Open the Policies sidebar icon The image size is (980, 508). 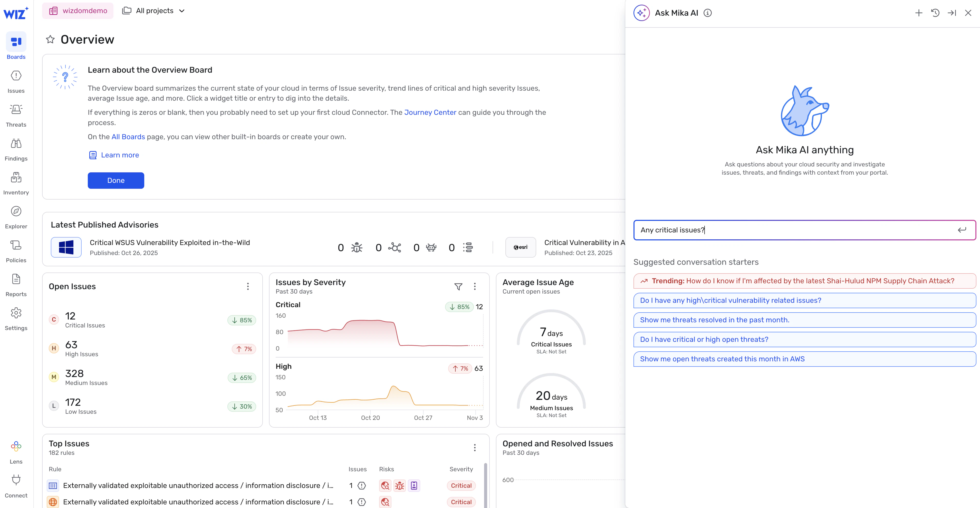(x=16, y=246)
